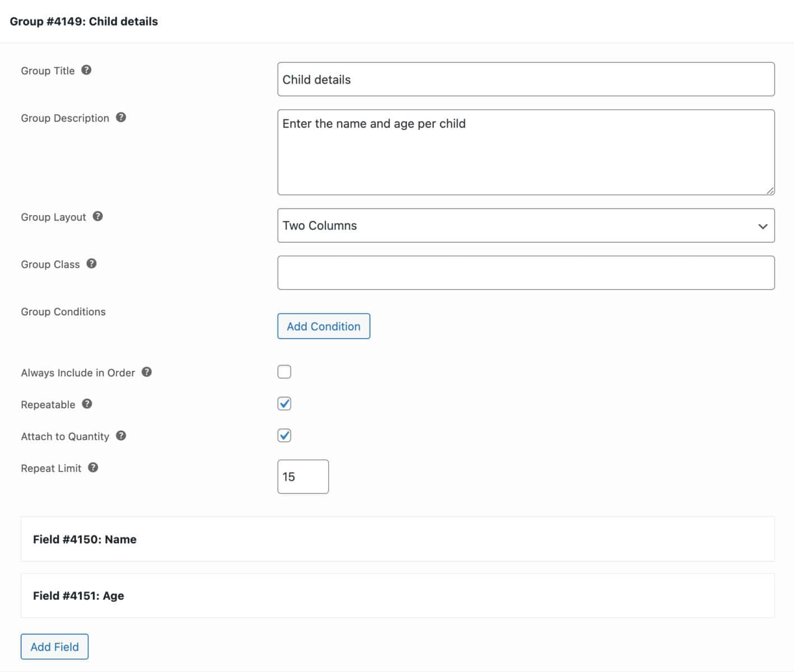Open the Group Layout Two Columns dropdown

tap(526, 226)
